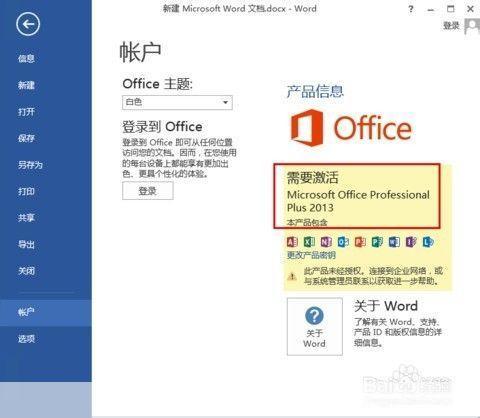Select the 帐户 tab
This screenshot has width=480, height=418.
(46, 313)
